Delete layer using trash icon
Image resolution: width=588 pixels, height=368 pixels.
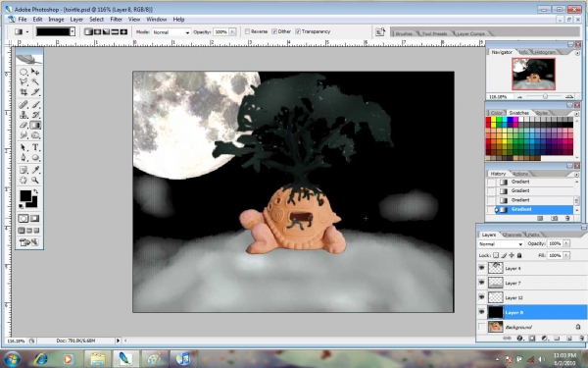(581, 339)
